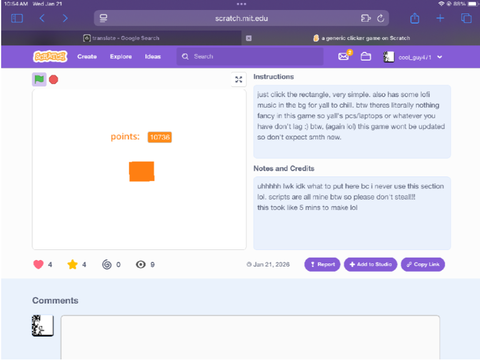Reload the page in Safari
Image resolution: width=480 pixels, height=360 pixels.
(x=381, y=18)
